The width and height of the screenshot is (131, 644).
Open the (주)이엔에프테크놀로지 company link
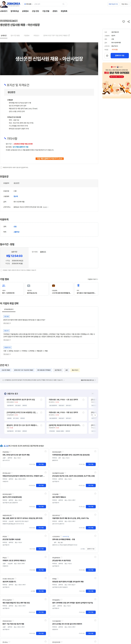(x=9, y=21)
